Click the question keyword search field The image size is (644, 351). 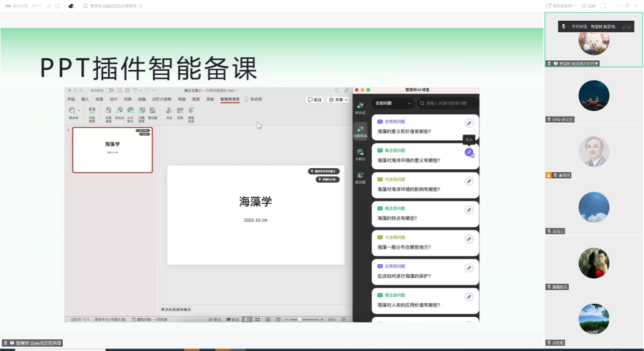(x=449, y=103)
